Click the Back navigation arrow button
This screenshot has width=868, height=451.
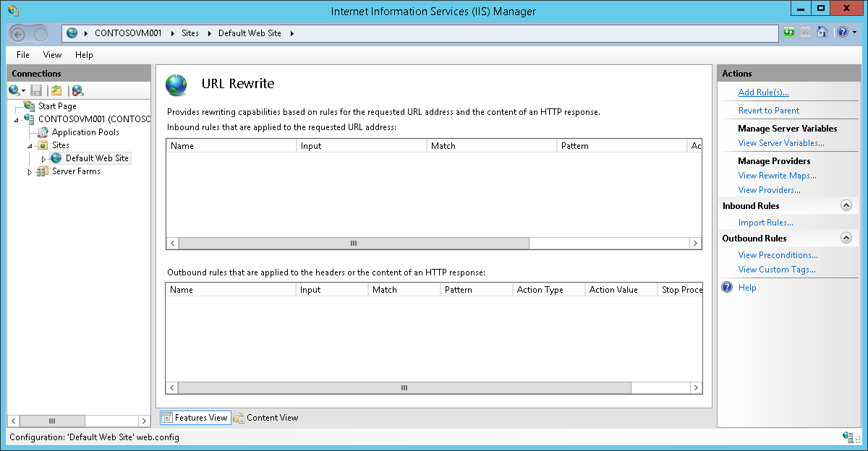click(19, 33)
